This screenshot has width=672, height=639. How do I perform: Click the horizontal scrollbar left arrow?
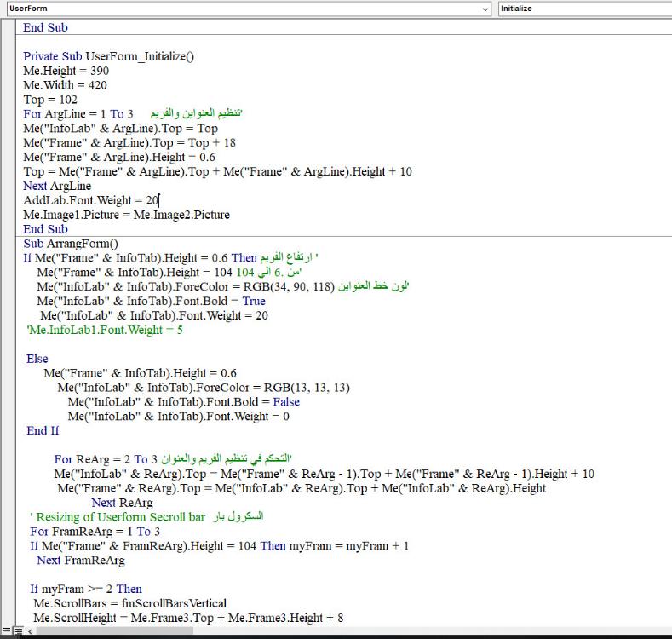click(31, 631)
